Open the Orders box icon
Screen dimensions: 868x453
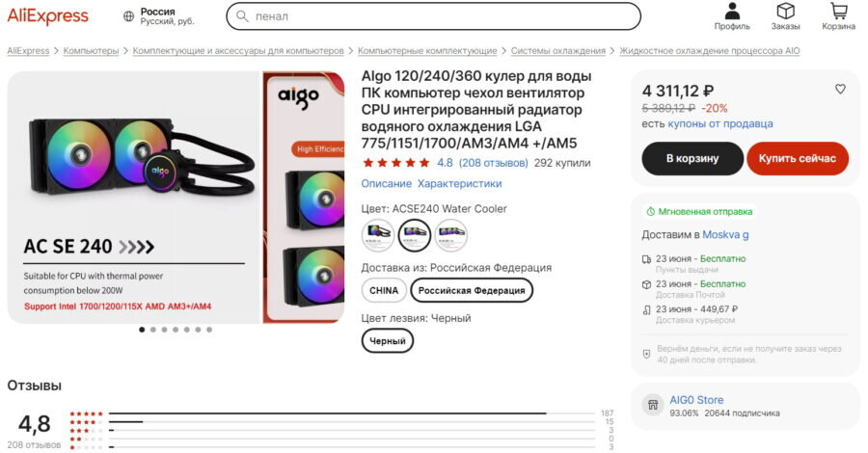point(785,11)
